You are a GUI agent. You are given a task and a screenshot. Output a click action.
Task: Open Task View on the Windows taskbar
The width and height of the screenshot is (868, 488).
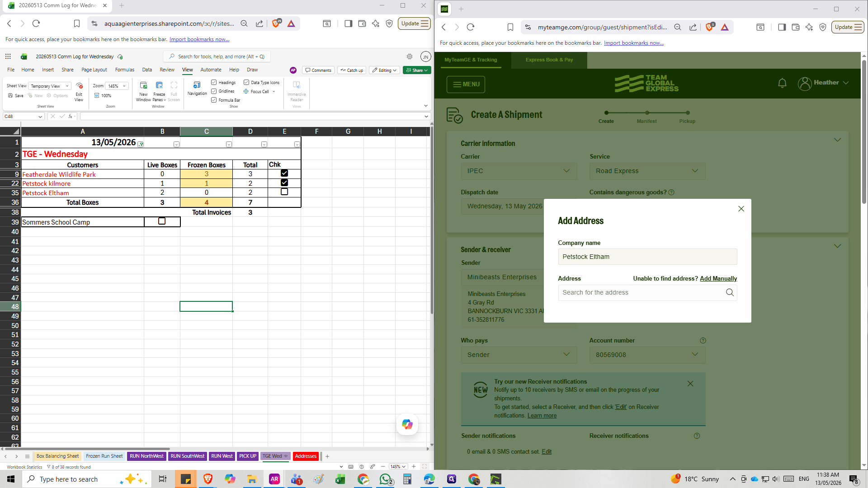pos(163,479)
